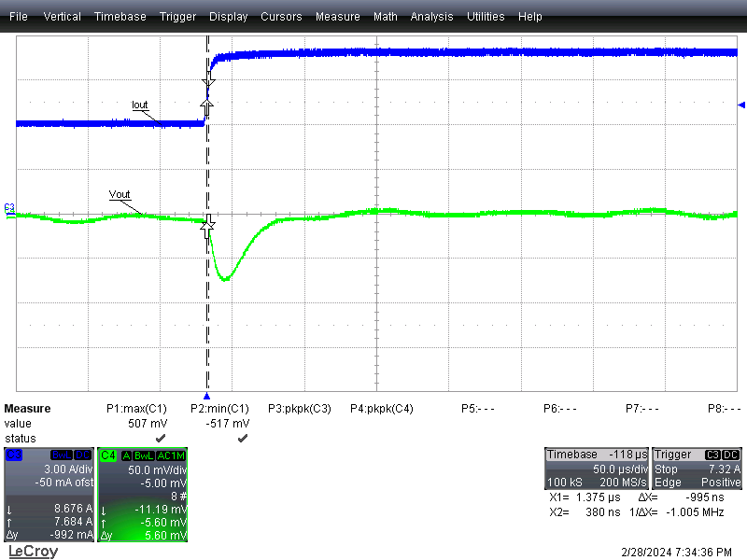Click the P1 status checkmark
The height and width of the screenshot is (560, 747).
click(161, 438)
